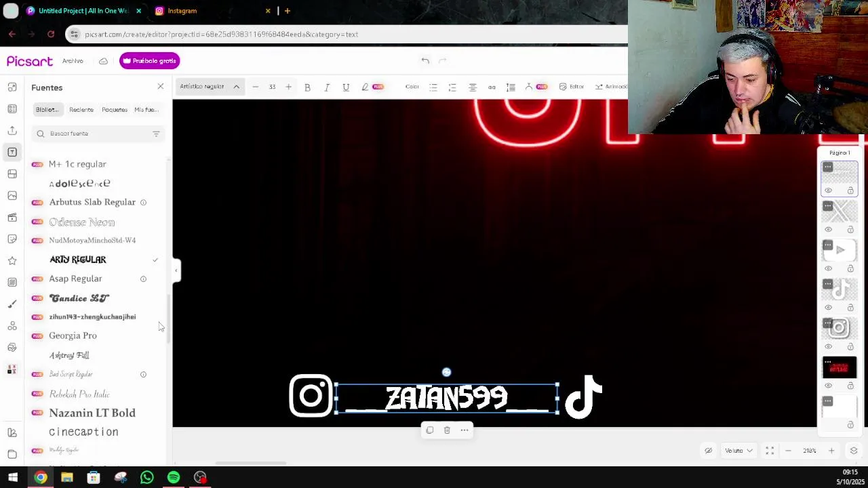
Task: Duplicate the selected text element
Action: [429, 430]
